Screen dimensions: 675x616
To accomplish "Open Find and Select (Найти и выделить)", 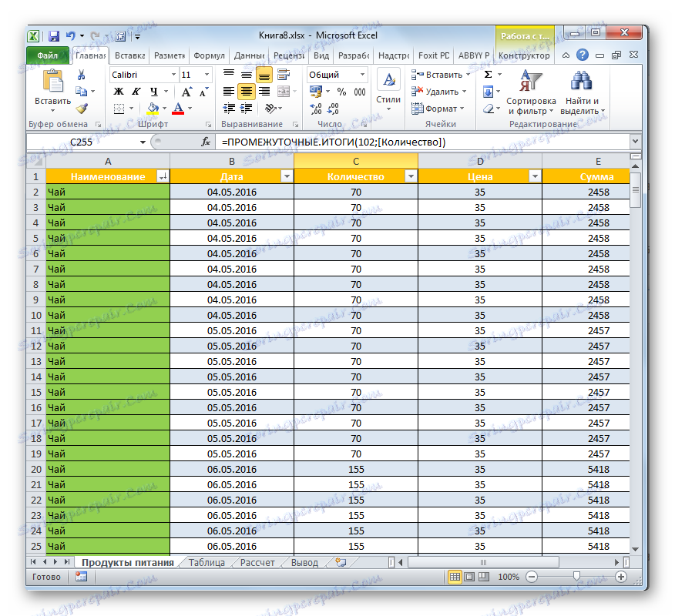I will (x=582, y=92).
